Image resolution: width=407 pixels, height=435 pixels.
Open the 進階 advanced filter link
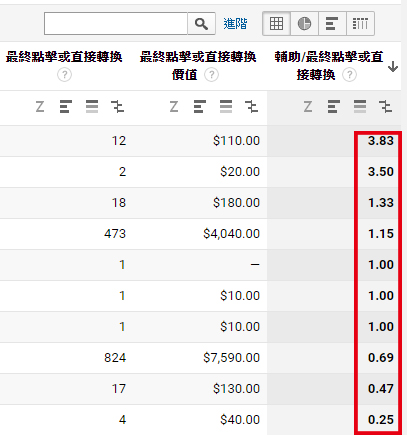tap(235, 24)
